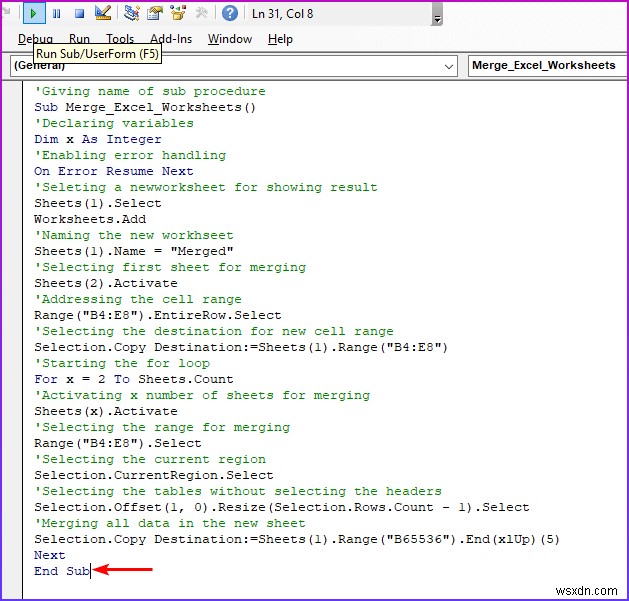629x601 pixels.
Task: Open the Merge_Excel_Worksheets procedure dropdown
Action: tap(547, 66)
